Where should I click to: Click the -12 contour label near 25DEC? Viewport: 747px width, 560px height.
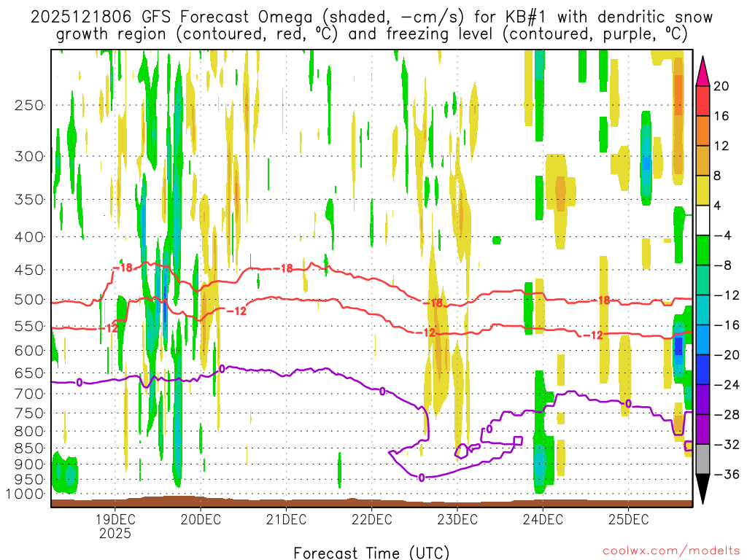tap(594, 335)
